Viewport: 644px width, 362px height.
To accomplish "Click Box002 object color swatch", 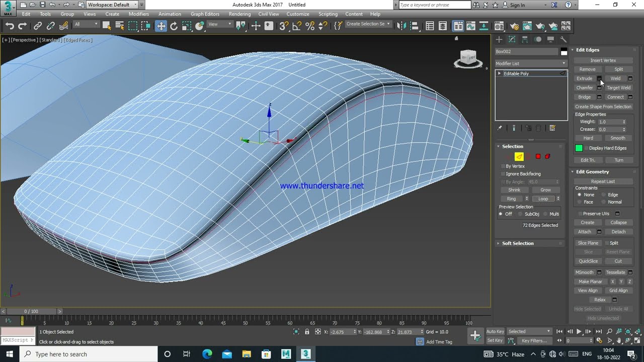I will (564, 52).
